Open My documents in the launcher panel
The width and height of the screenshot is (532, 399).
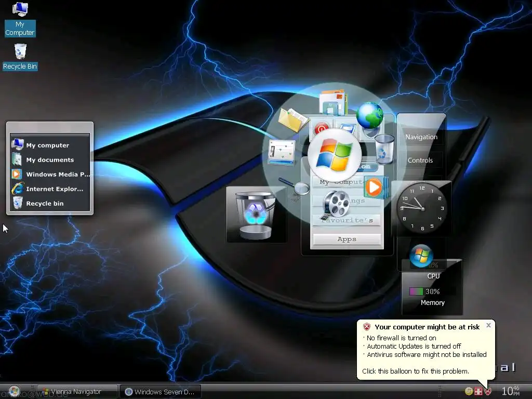point(50,160)
